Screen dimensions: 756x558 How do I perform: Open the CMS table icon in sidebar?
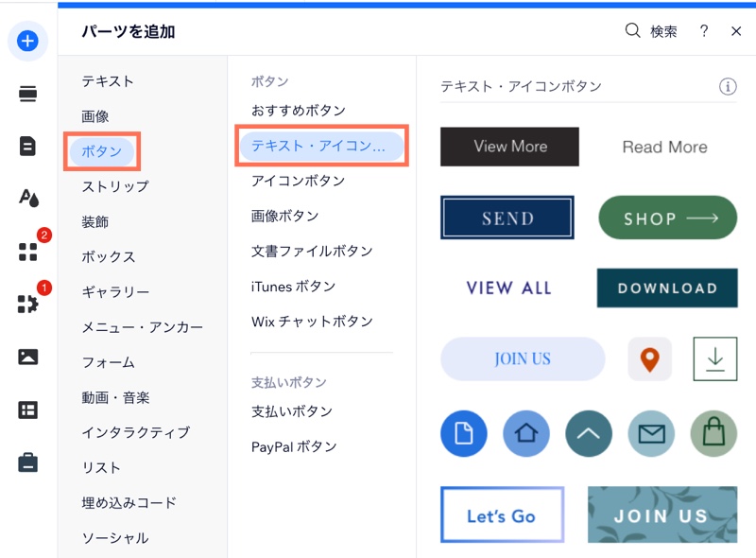(x=28, y=410)
